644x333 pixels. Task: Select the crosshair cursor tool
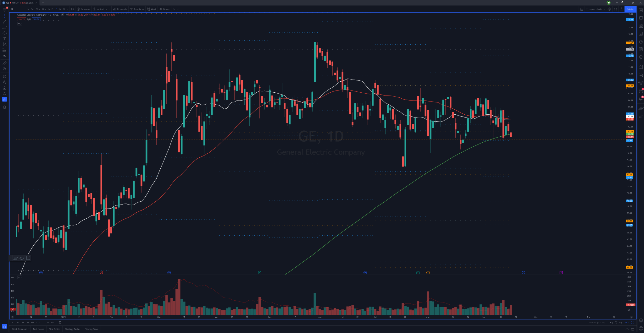4,16
